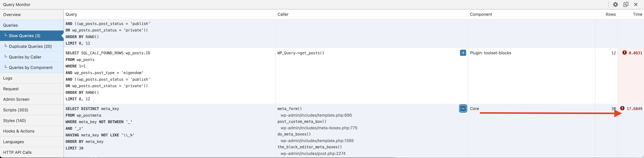Open the Languages panel
This screenshot has height=158, width=644.
(x=32, y=142)
